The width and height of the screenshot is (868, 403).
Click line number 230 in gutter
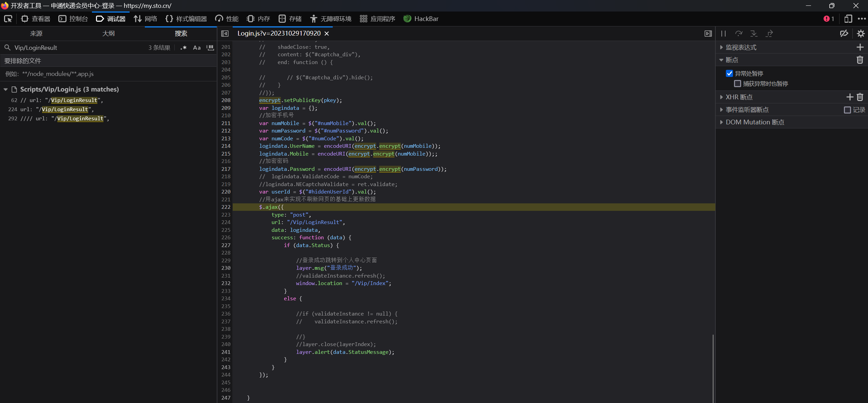click(226, 268)
